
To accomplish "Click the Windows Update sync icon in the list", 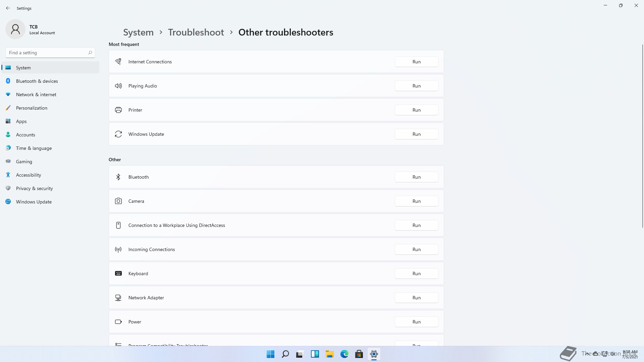I will 118,134.
